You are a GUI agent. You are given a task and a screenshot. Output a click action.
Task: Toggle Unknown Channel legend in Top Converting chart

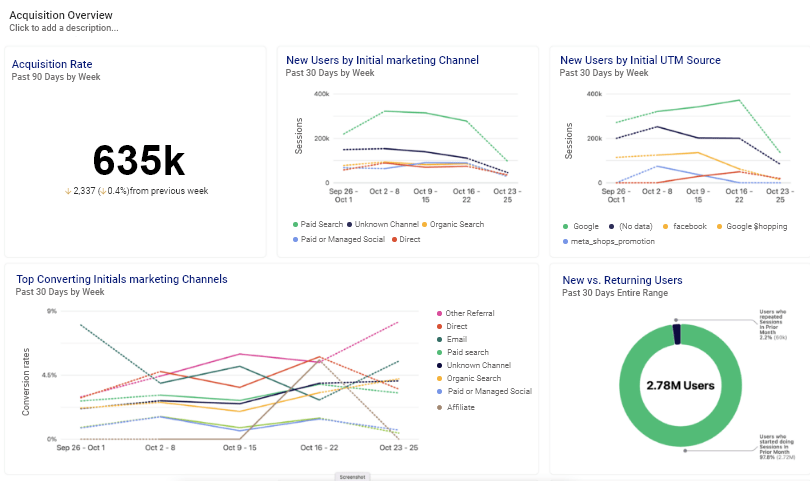coord(474,365)
